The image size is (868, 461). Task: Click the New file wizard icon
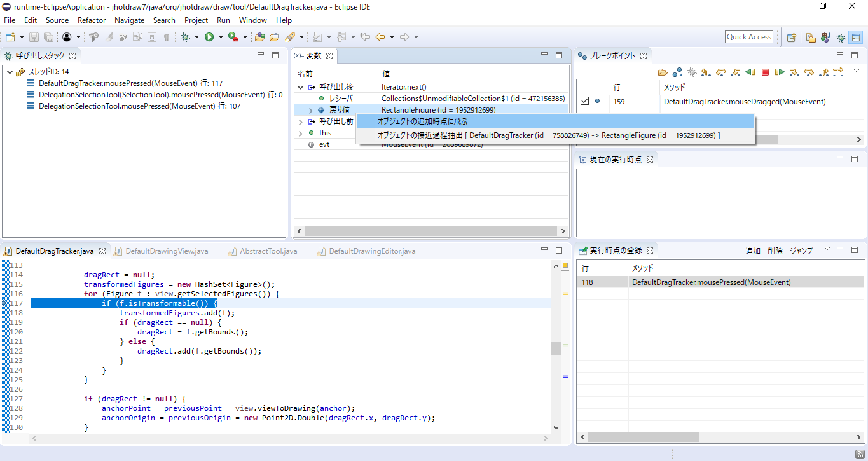pos(11,37)
